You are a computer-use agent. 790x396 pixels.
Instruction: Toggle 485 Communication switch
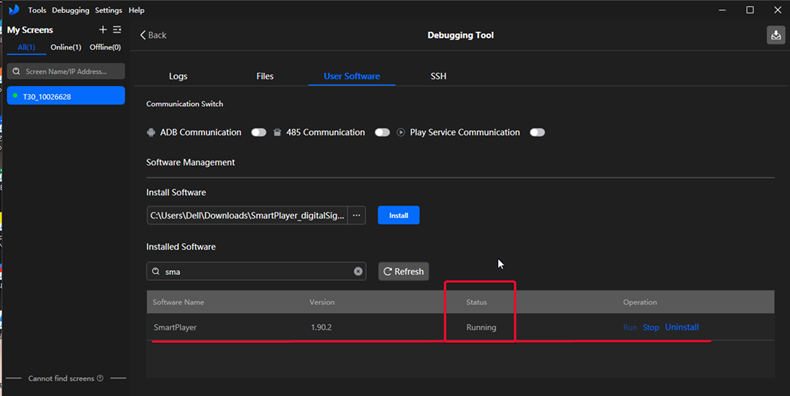(382, 133)
